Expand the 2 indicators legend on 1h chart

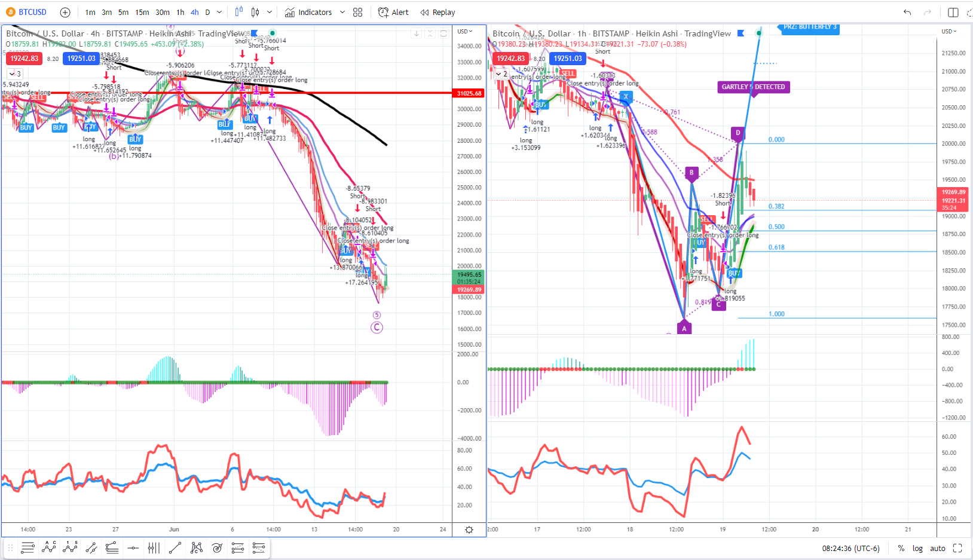[501, 74]
